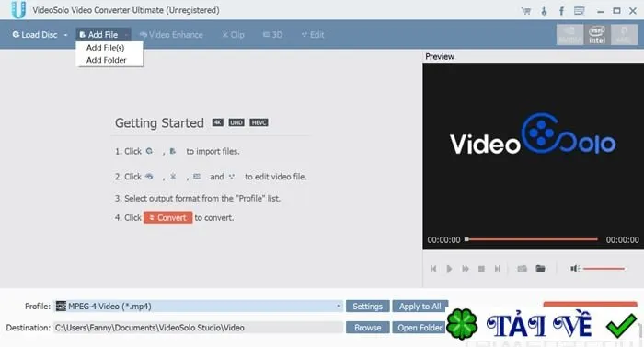The height and width of the screenshot is (347, 644).
Task: Toggle NVIDIA hardware acceleration
Action: (x=569, y=35)
